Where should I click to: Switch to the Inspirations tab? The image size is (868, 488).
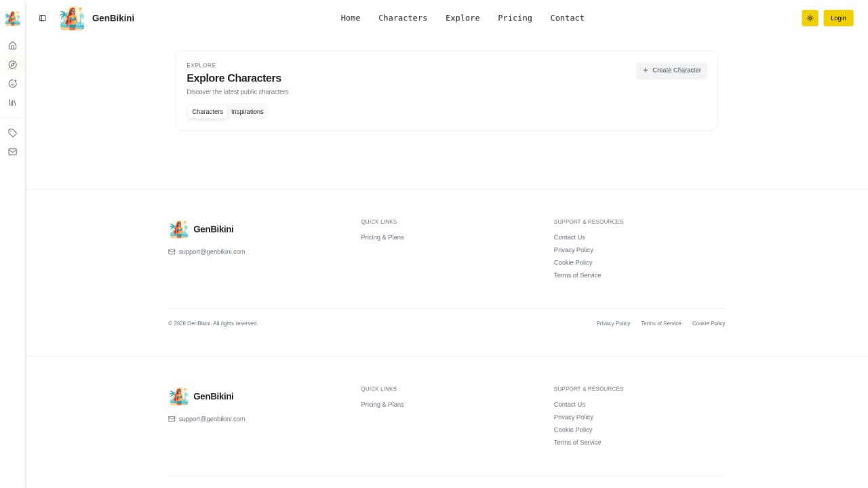click(x=248, y=112)
